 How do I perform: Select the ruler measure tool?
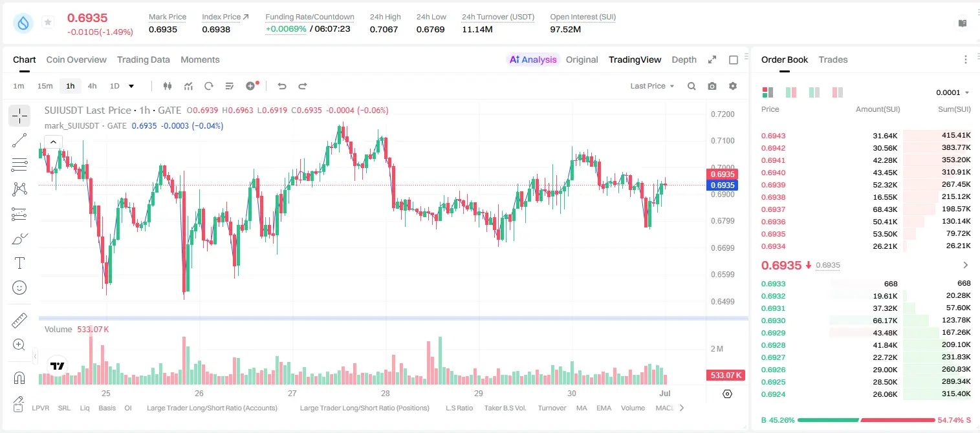(19, 320)
